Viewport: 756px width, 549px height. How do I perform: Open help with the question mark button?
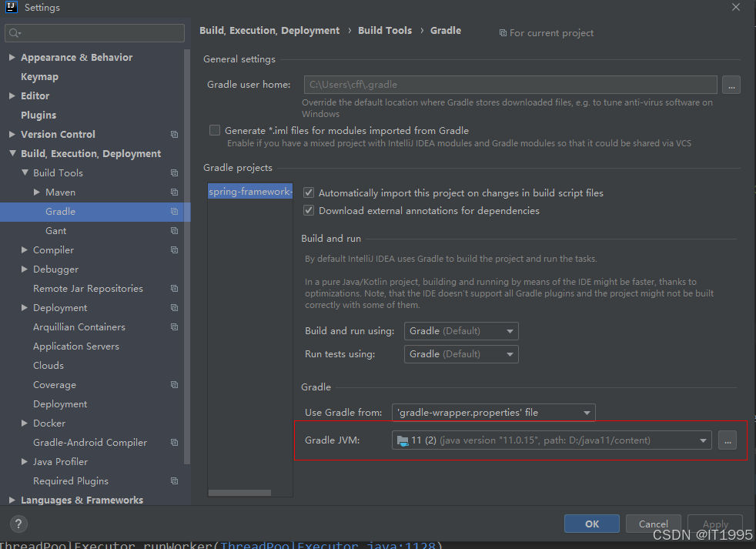tap(18, 524)
